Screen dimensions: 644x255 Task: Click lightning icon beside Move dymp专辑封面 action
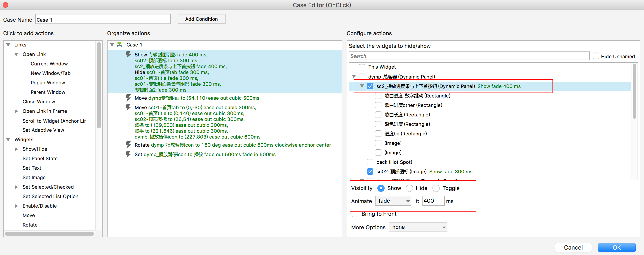click(x=128, y=98)
